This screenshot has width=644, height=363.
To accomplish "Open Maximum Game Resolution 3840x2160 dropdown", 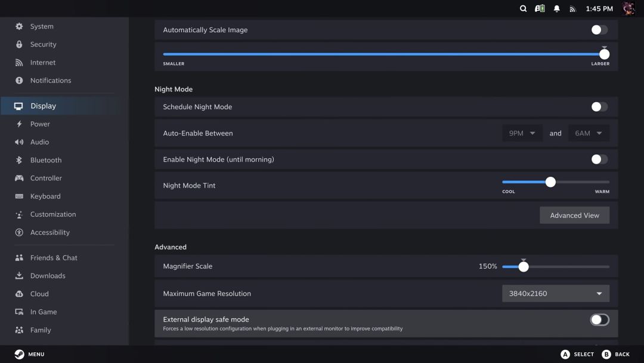I will click(x=556, y=294).
